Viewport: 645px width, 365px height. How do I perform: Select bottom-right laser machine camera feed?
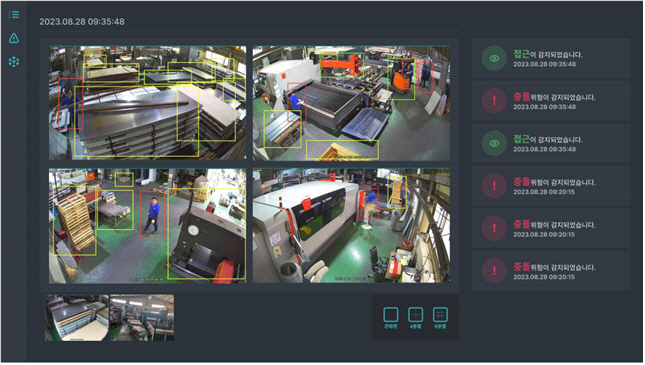pyautogui.click(x=351, y=226)
